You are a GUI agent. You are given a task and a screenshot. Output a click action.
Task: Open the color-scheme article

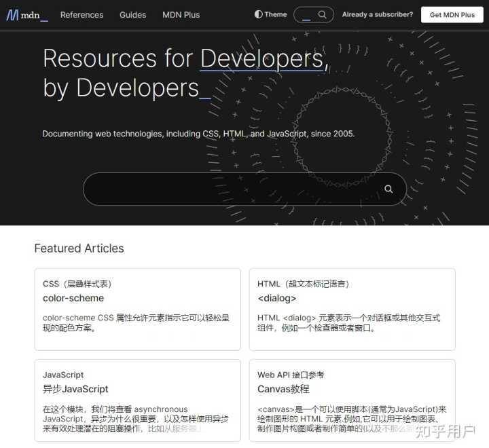73,298
